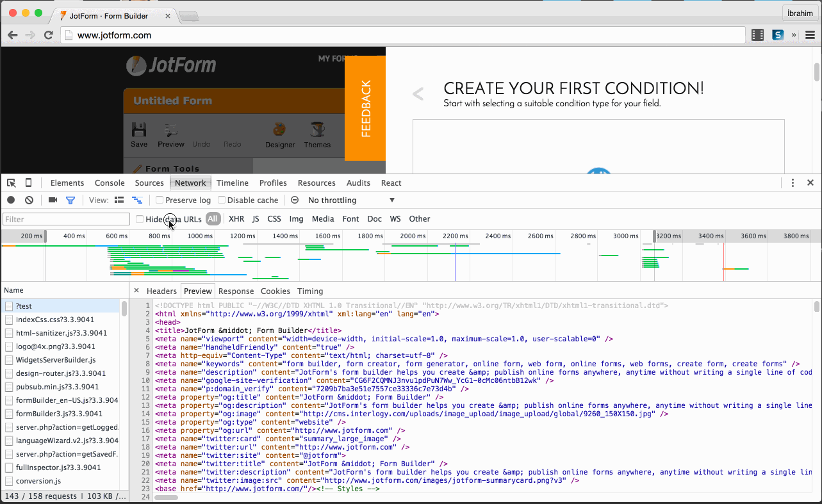
Task: Click the network Filter text field
Action: point(66,219)
